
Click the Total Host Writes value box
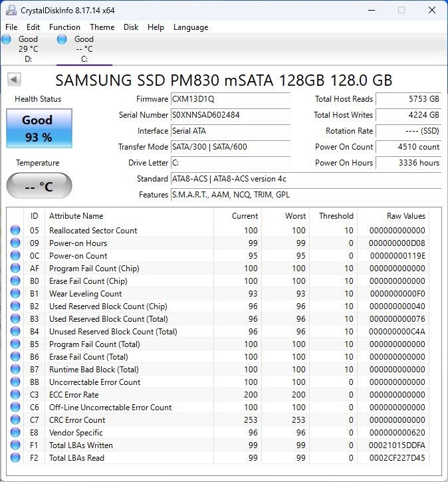pos(408,115)
